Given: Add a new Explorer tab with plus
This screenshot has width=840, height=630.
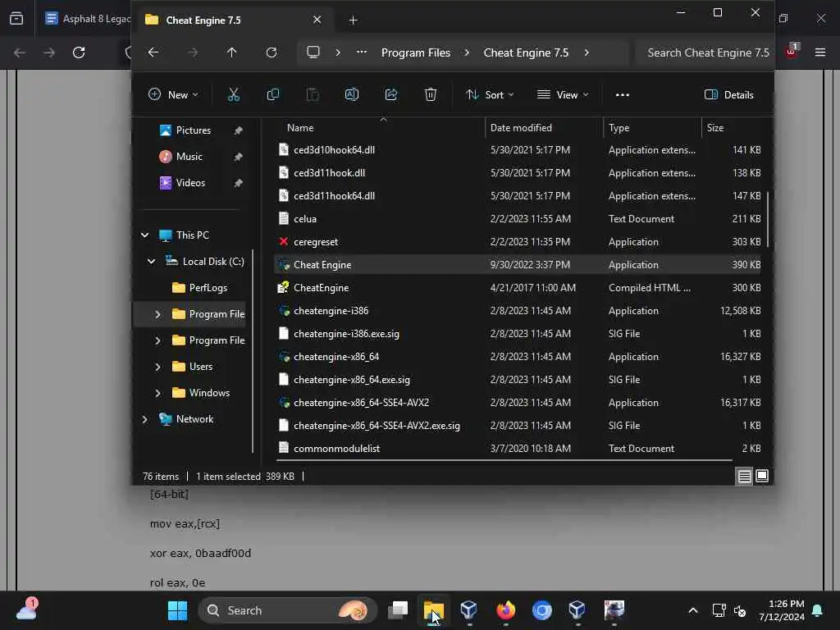Looking at the screenshot, I should pyautogui.click(x=353, y=21).
